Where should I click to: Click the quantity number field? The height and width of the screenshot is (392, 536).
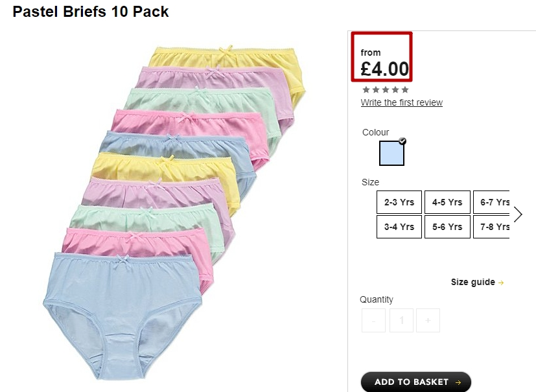tap(401, 321)
